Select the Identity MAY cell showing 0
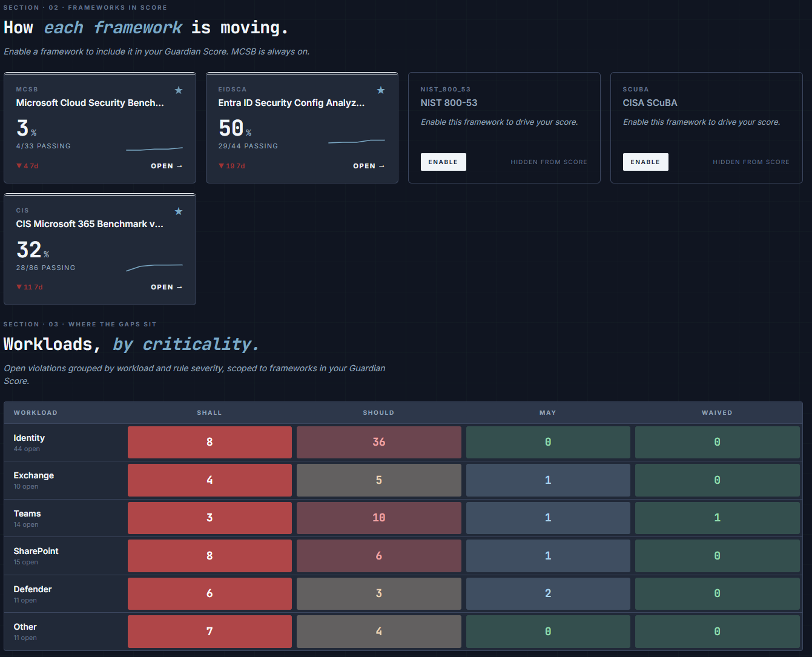 548,442
